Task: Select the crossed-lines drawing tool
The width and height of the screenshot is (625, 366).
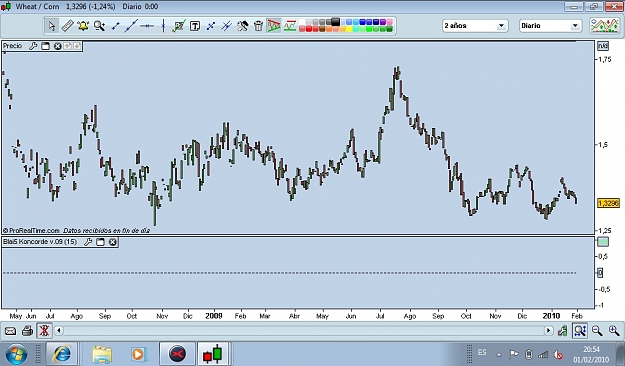Action: (x=211, y=26)
